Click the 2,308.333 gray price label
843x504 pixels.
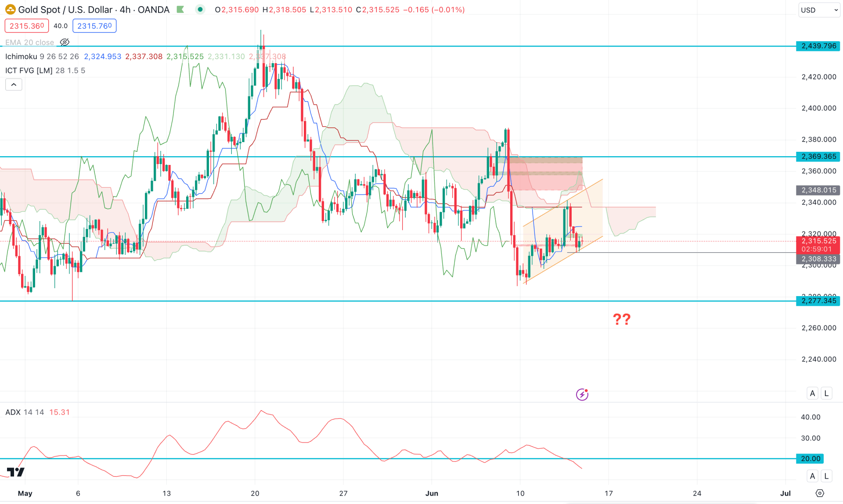coord(818,259)
